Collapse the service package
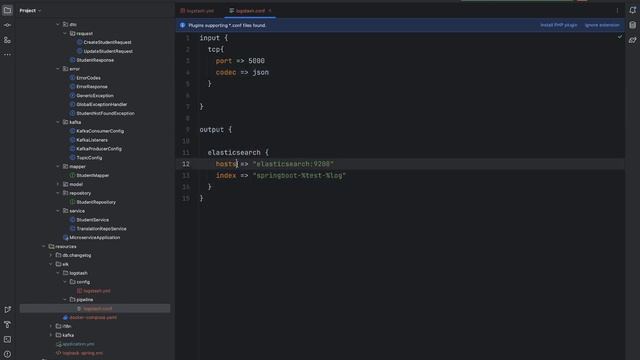640x360 pixels. click(58, 211)
